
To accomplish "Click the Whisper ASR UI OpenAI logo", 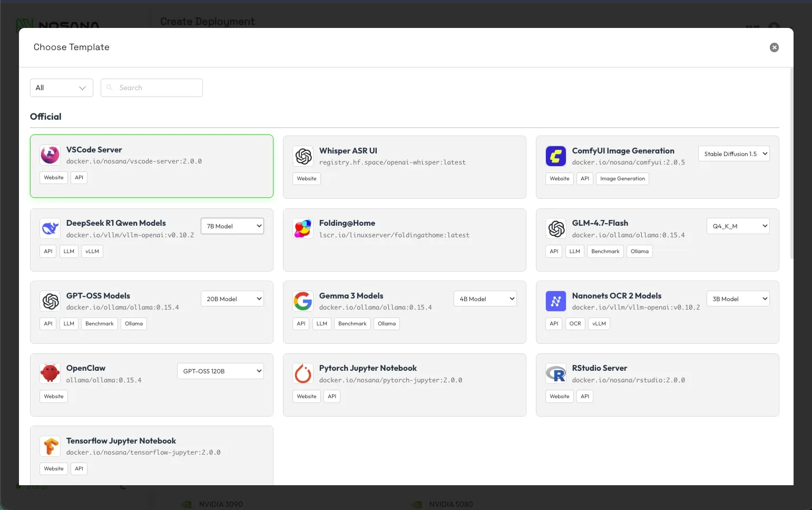I will click(303, 156).
